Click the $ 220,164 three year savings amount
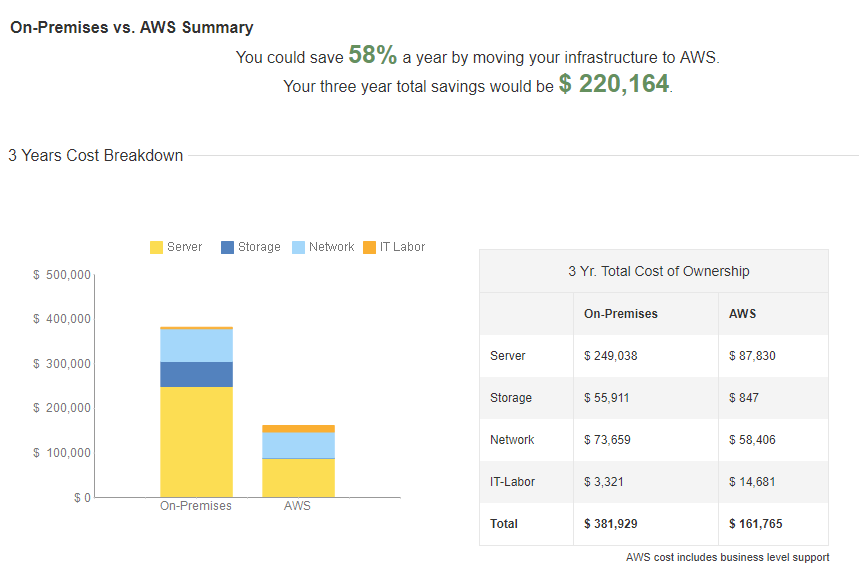The height and width of the screenshot is (581, 859). point(614,84)
